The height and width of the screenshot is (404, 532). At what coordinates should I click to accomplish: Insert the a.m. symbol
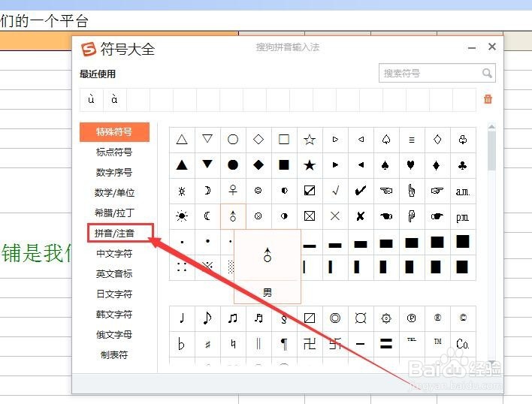pos(462,191)
